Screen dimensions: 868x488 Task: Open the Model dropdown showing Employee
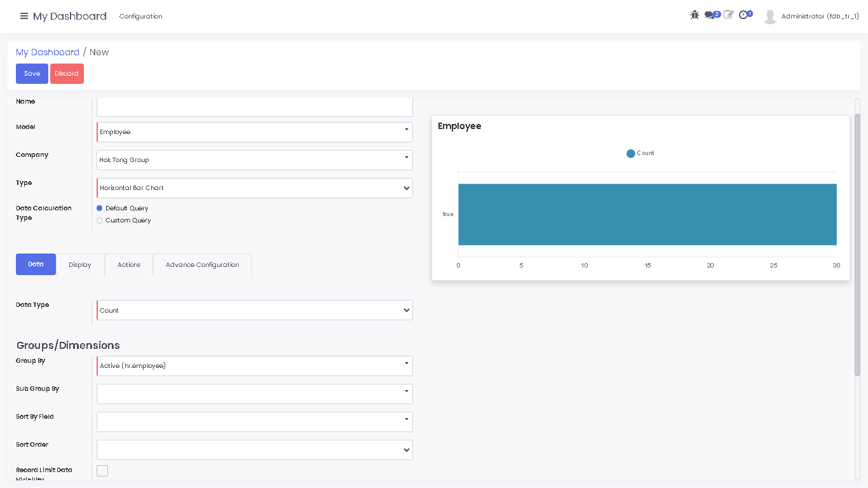(x=407, y=132)
